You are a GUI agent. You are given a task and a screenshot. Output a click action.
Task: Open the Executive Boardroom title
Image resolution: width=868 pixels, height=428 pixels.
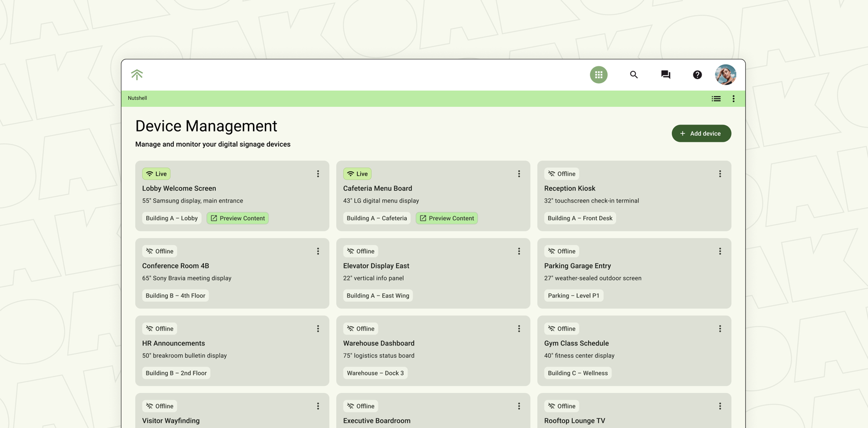377,421
